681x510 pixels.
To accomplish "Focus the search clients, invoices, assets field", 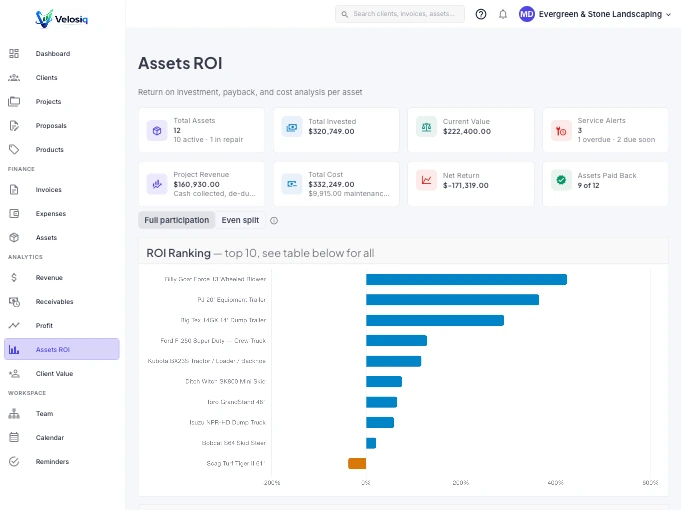I will tap(400, 14).
